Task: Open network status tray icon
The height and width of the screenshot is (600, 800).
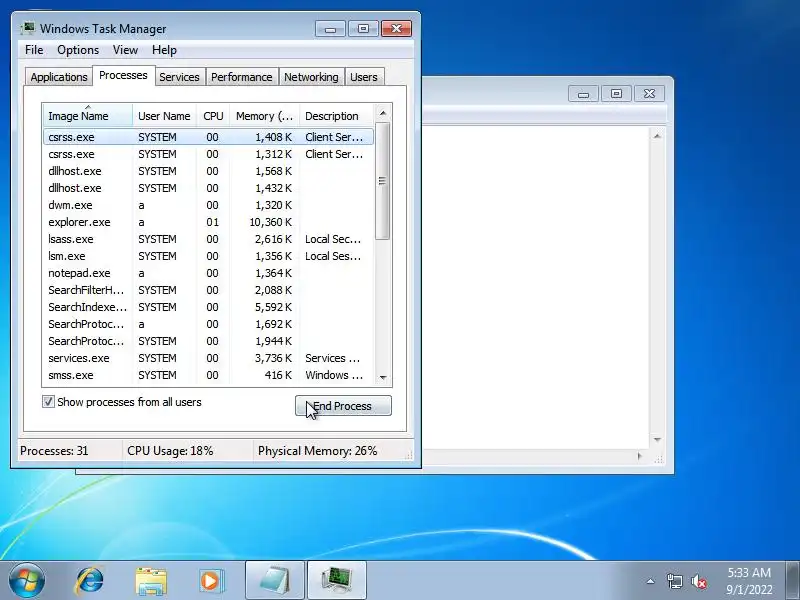Action: [x=674, y=581]
